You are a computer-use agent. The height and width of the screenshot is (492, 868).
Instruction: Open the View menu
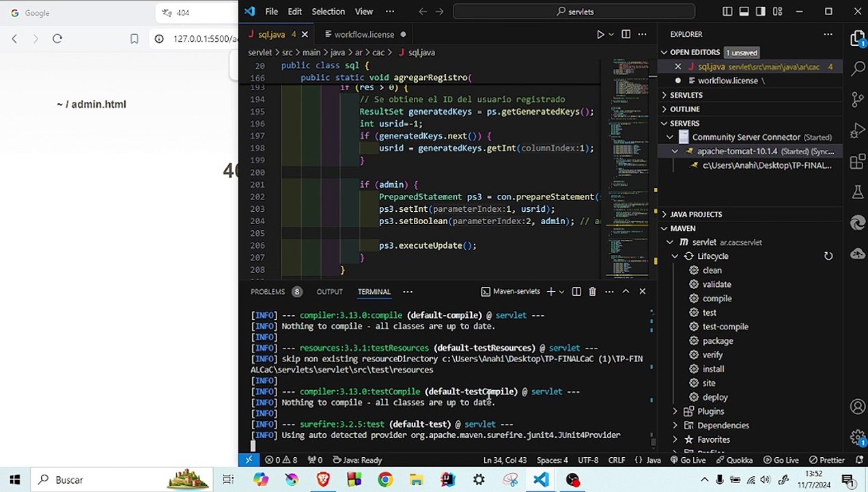(x=364, y=12)
